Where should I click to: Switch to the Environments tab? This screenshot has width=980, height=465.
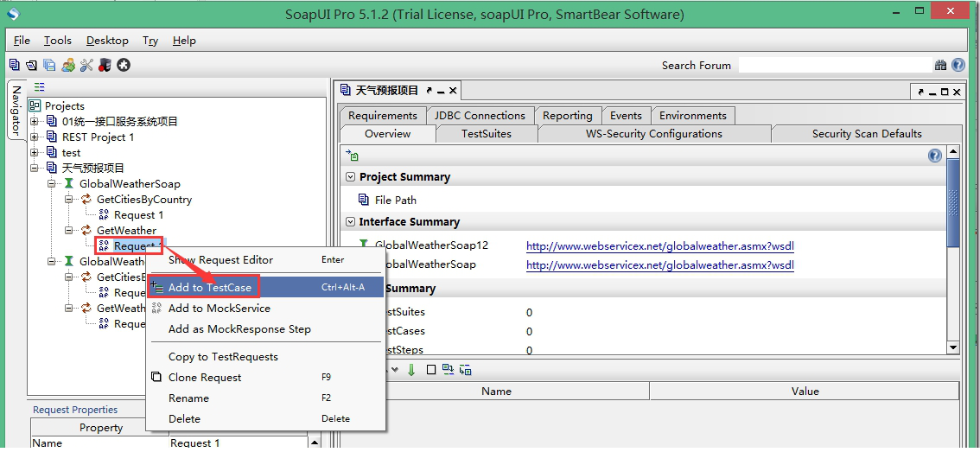[692, 116]
